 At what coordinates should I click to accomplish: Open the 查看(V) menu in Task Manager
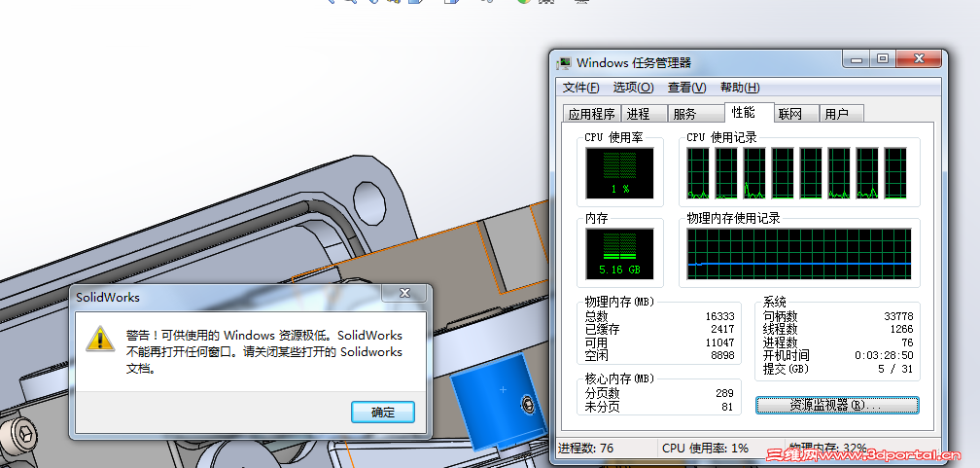click(686, 88)
